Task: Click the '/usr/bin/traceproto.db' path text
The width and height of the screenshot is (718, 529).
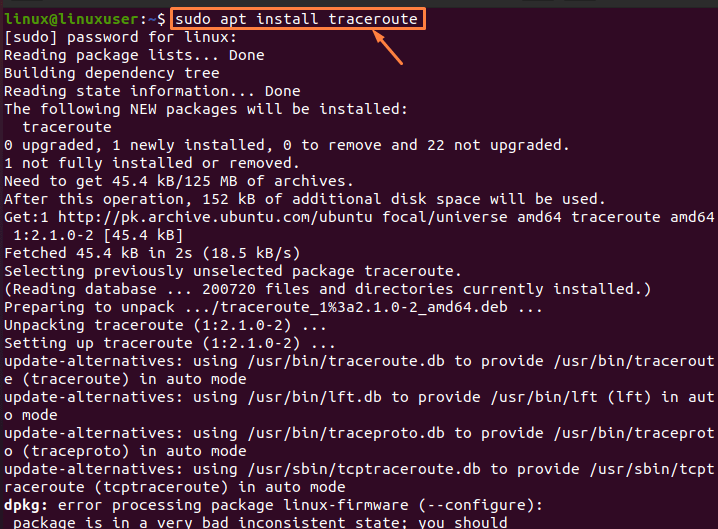Action: (x=346, y=433)
